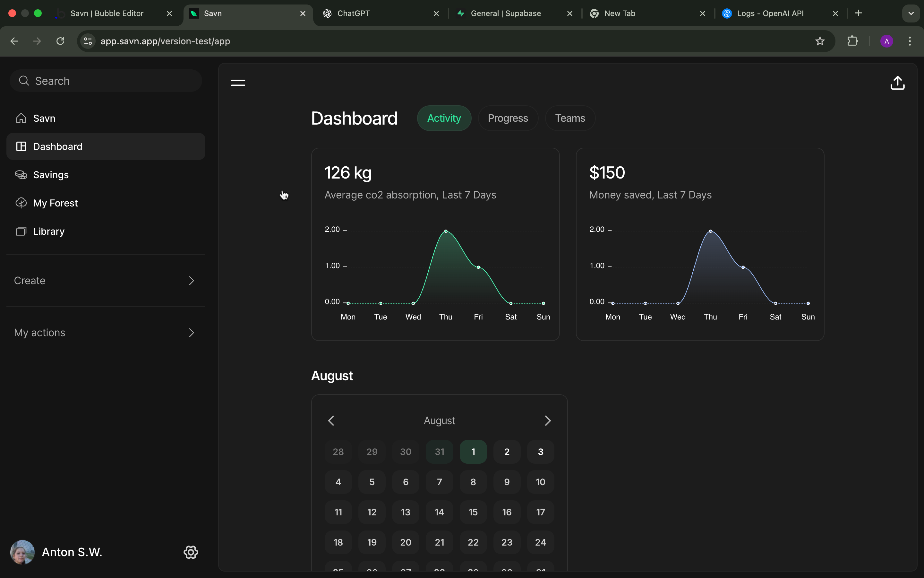Click the browser back arrow
The image size is (924, 578).
coord(14,41)
